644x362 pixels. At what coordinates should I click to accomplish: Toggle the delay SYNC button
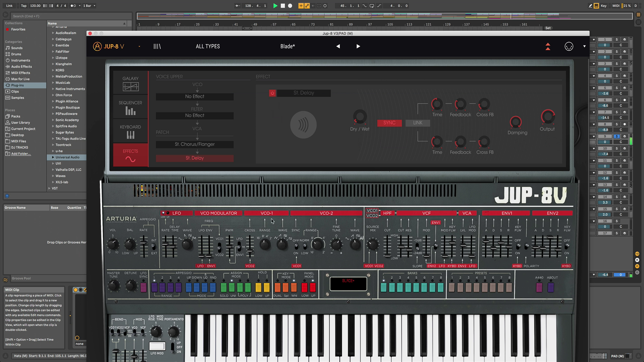click(389, 123)
